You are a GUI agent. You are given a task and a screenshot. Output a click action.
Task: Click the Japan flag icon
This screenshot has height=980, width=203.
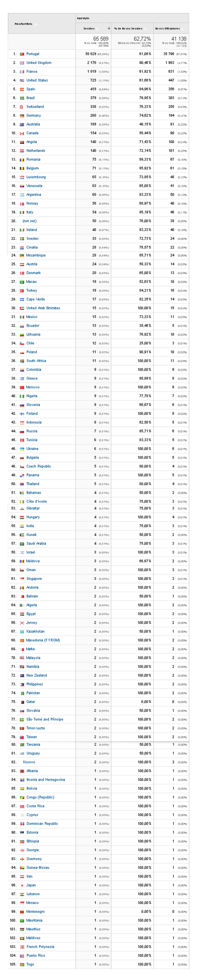(x=22, y=885)
